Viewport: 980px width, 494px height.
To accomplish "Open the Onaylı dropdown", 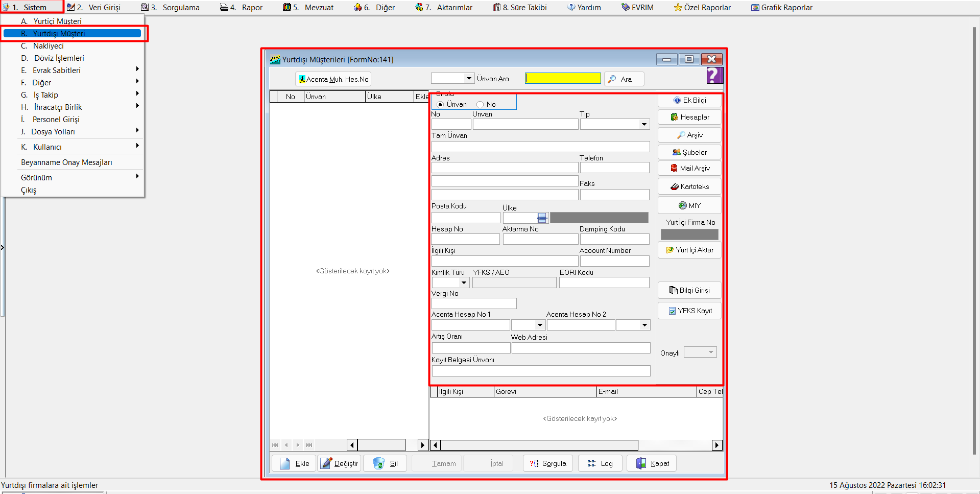I will pyautogui.click(x=710, y=352).
